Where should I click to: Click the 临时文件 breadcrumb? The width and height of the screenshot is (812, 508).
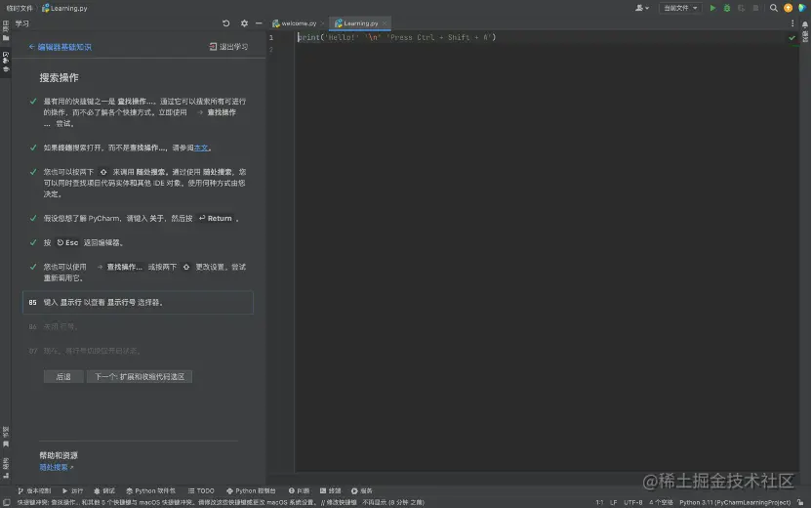[x=20, y=8]
